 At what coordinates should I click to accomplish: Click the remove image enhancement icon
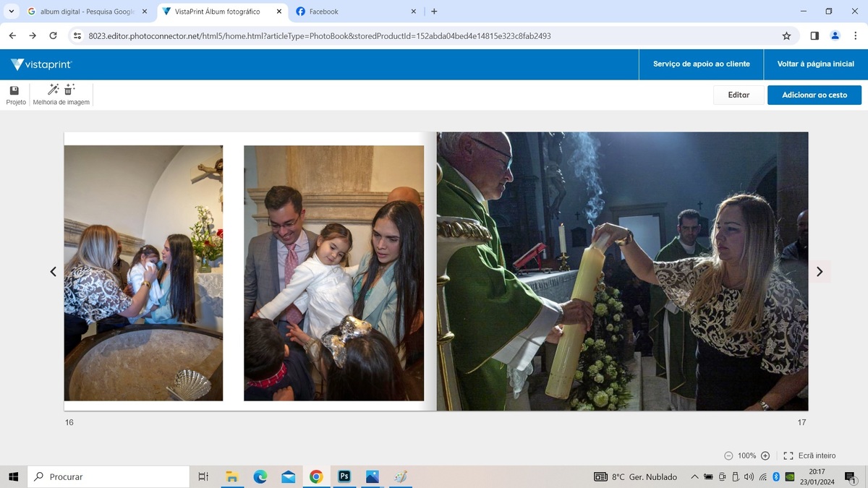tap(69, 90)
